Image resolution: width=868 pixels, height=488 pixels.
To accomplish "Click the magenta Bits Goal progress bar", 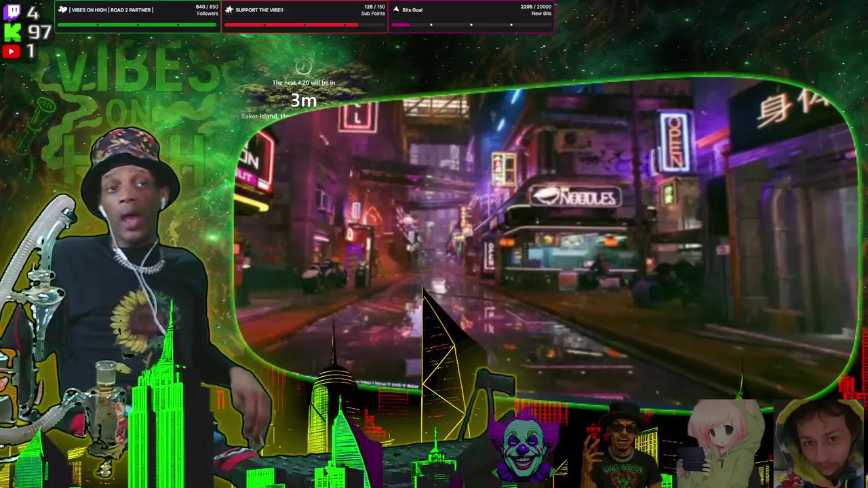I will [471, 24].
